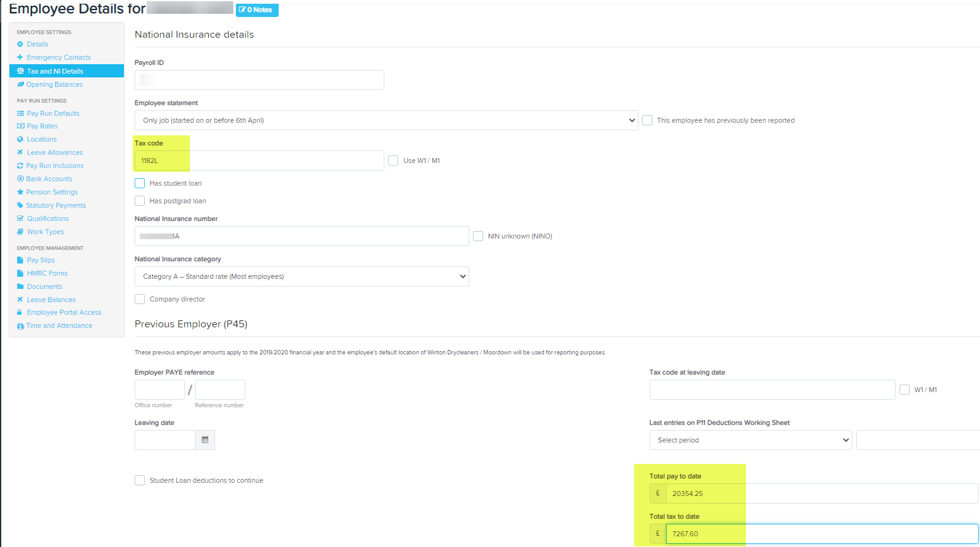The image size is (980, 547).
Task: Open the National Insurance category dropdown
Action: (301, 276)
